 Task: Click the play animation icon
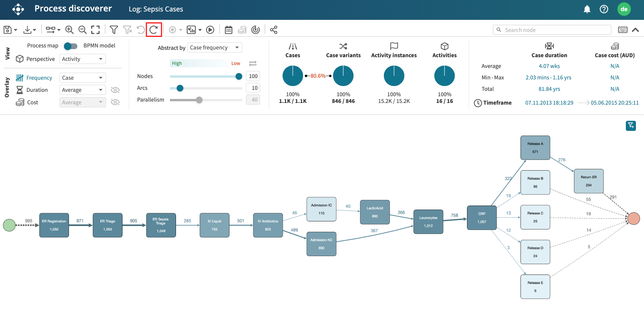[x=210, y=30]
